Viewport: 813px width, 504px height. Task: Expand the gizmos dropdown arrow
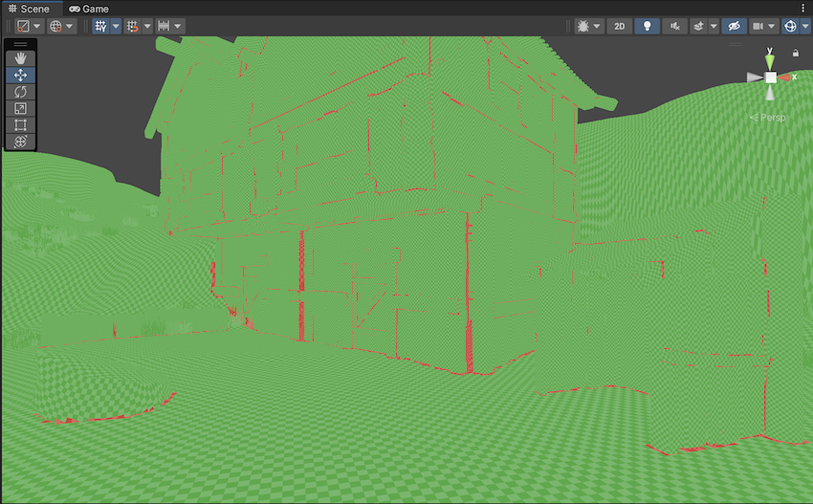click(805, 26)
